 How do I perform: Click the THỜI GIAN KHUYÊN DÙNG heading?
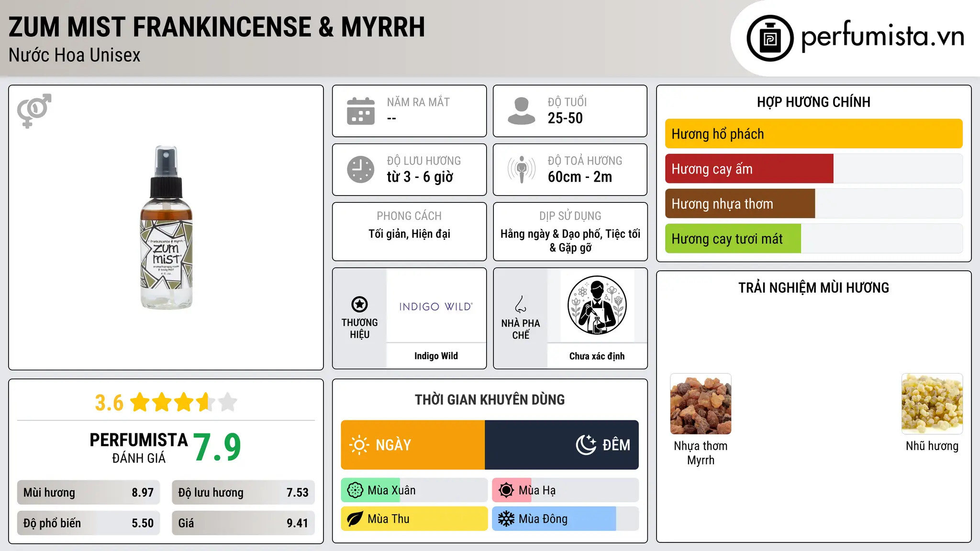[x=490, y=400]
